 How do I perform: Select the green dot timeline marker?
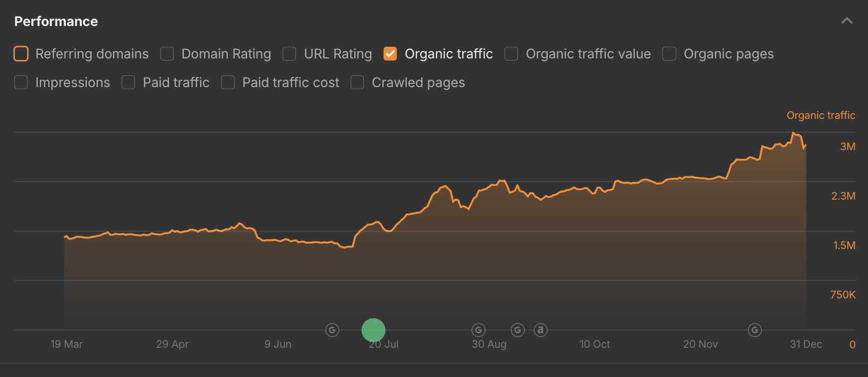(373, 330)
